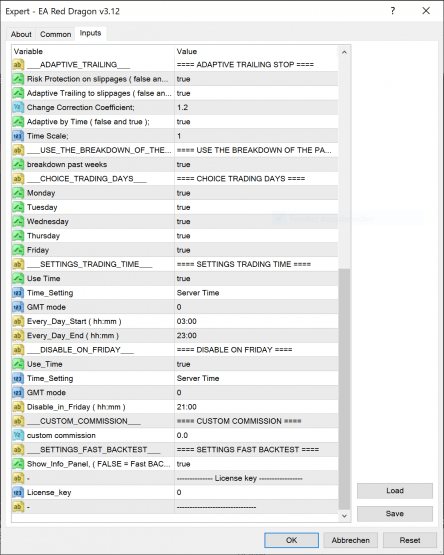Open the Use Time value under SETTINGS TRADING TIME
The height and width of the screenshot is (555, 444).
[256, 279]
